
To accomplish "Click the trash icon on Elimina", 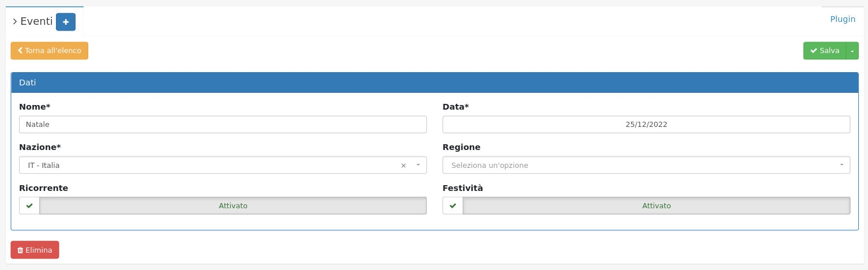I will tap(20, 250).
